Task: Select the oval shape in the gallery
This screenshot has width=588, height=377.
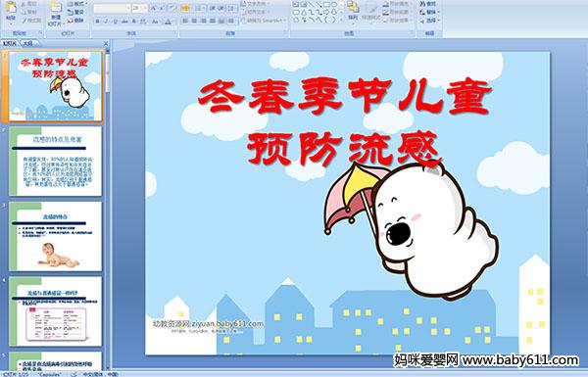Action: [x=334, y=5]
